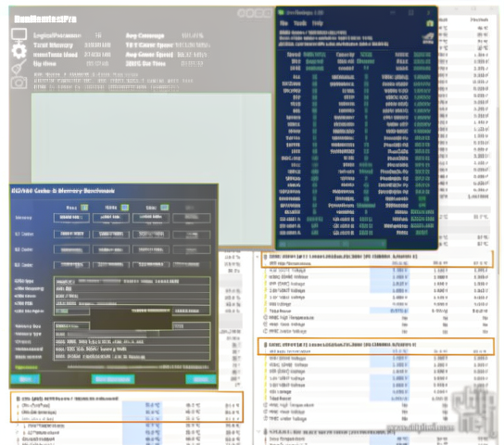The image size is (504, 445).
Task: Click the green screenshot icon in ZenTimings
Action: [430, 23]
